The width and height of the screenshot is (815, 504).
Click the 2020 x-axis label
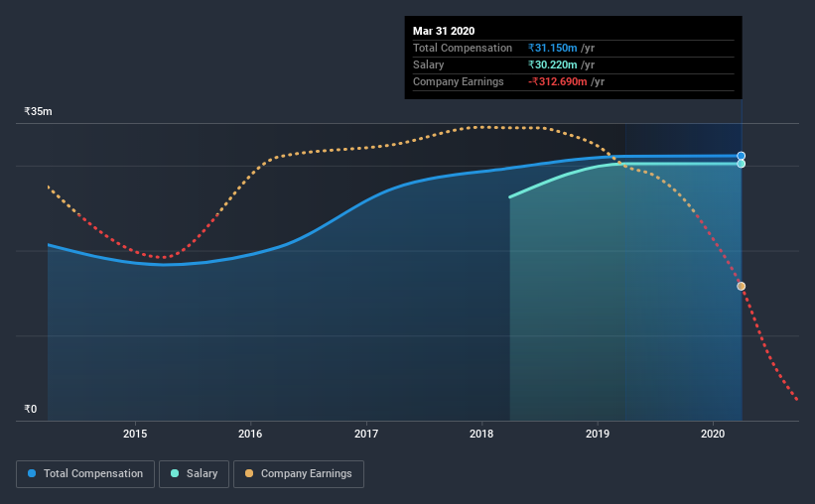pyautogui.click(x=713, y=434)
